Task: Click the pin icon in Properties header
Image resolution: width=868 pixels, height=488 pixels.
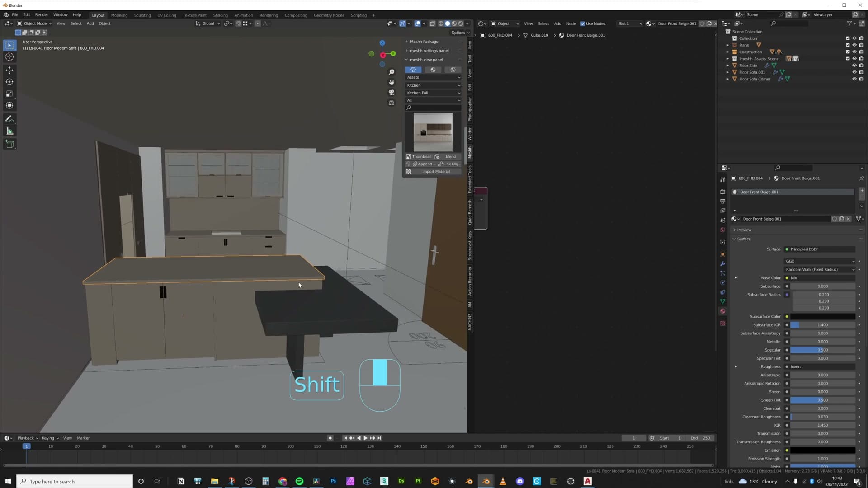Action: pyautogui.click(x=862, y=178)
